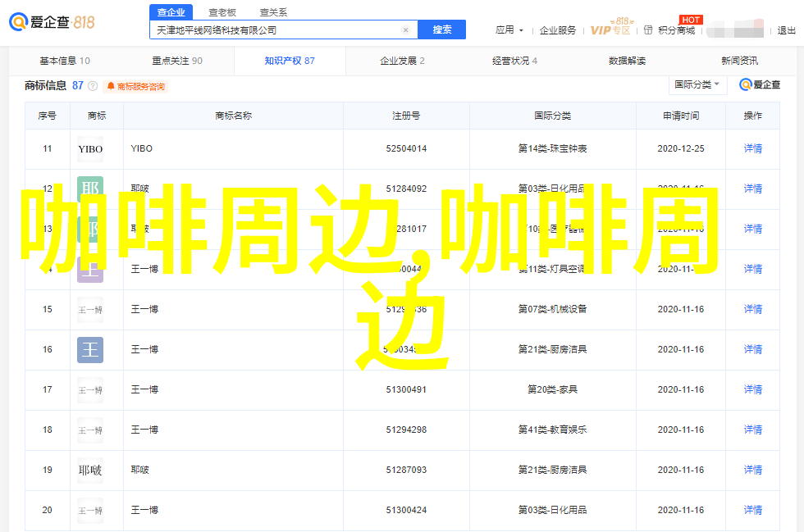
Task: Click the 注册号 column header
Action: 406,116
